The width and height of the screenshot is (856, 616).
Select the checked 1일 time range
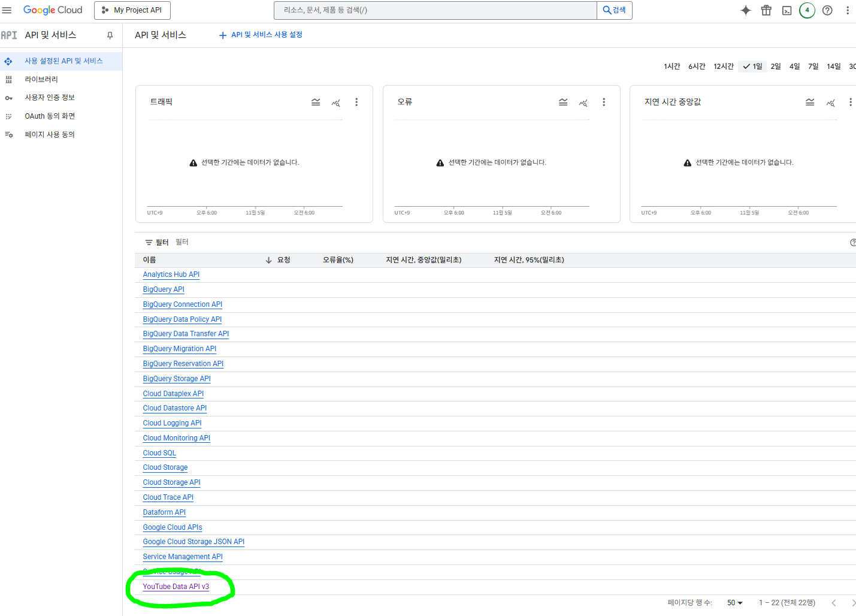coord(753,67)
